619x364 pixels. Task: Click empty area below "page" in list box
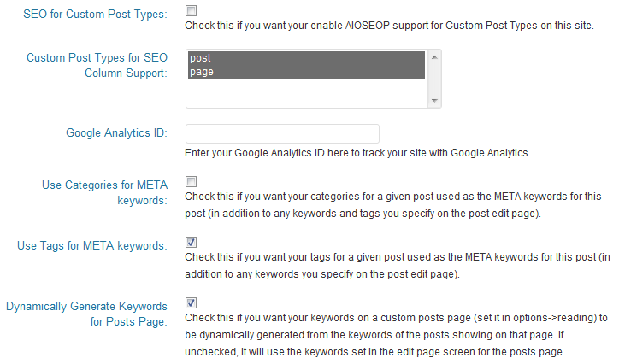[305, 92]
